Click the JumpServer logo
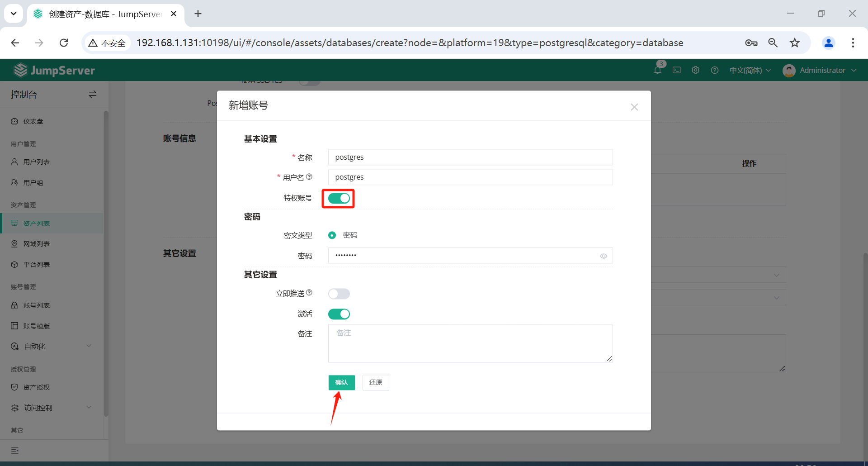Viewport: 868px width, 466px height. click(x=54, y=70)
